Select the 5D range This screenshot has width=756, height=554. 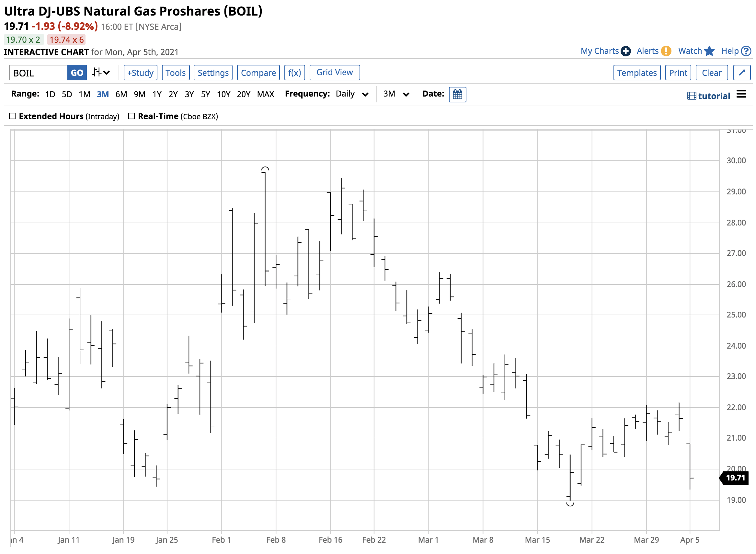pos(67,94)
